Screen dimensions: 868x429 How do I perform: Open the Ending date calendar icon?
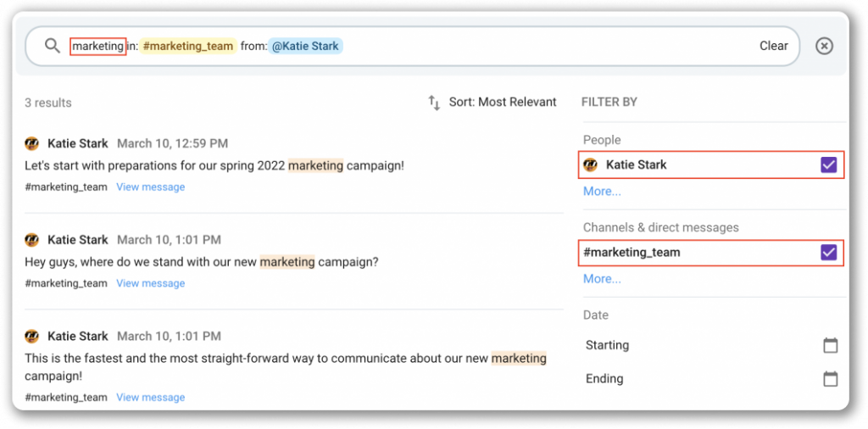coord(830,379)
